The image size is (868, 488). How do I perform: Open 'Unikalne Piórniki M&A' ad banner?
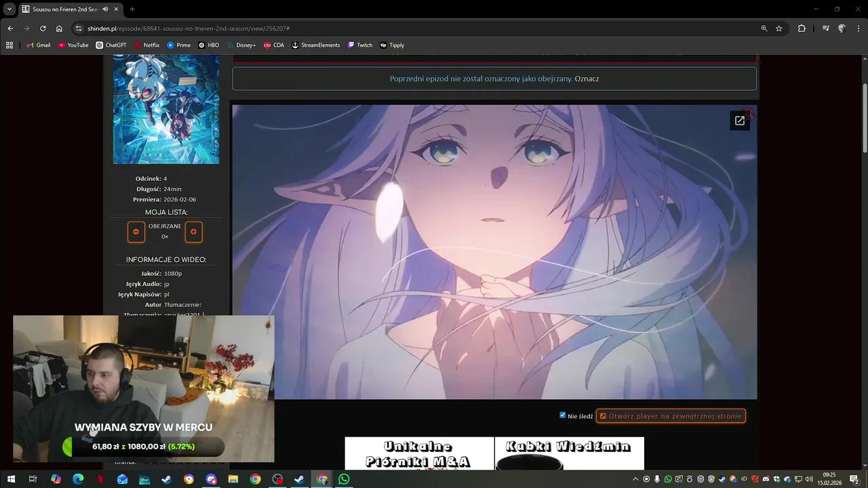(x=419, y=453)
